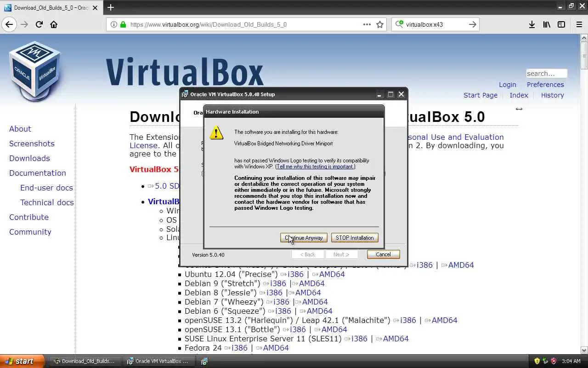Open the Index link
Screen dimensions: 588x368
pos(519,95)
